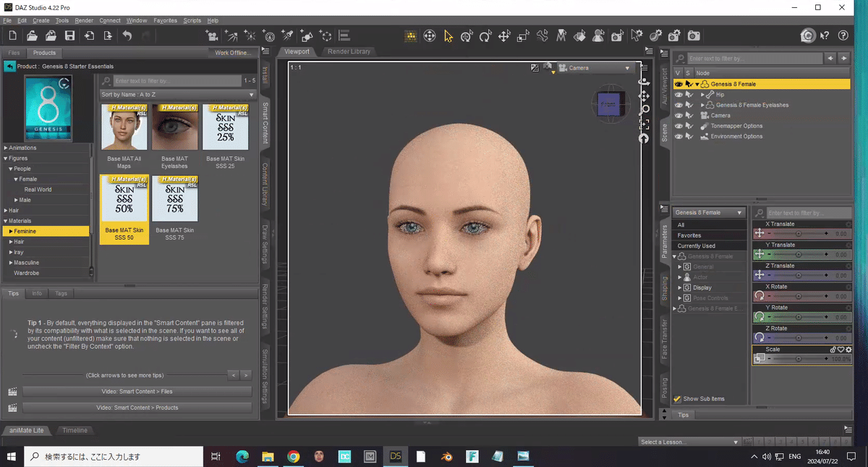Click the Frame selection viewport control
868x467 pixels.
point(643,124)
